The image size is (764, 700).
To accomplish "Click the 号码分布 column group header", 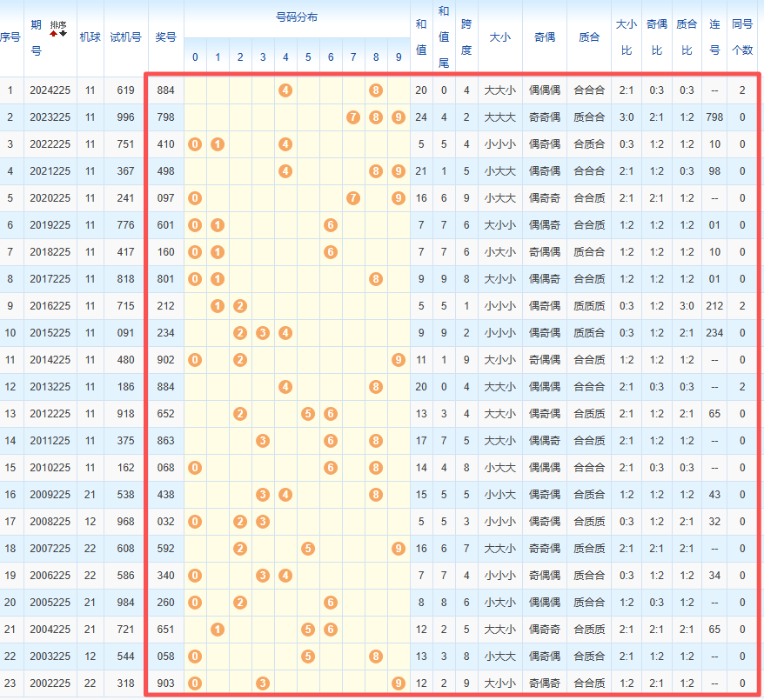I will click(x=297, y=18).
